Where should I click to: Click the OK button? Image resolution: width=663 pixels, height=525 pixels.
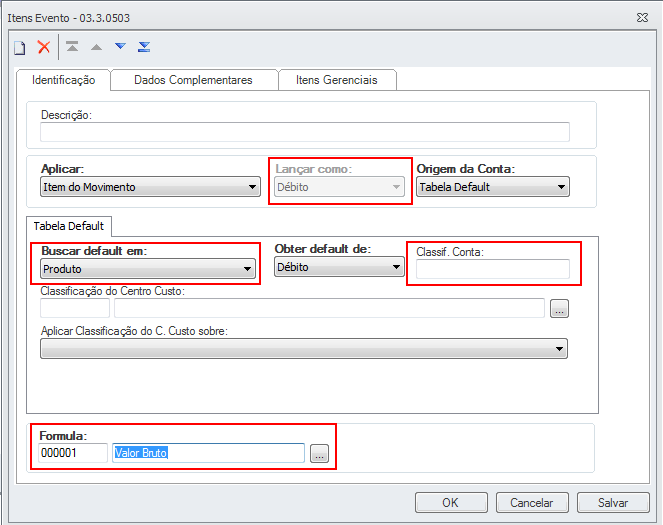pyautogui.click(x=451, y=503)
